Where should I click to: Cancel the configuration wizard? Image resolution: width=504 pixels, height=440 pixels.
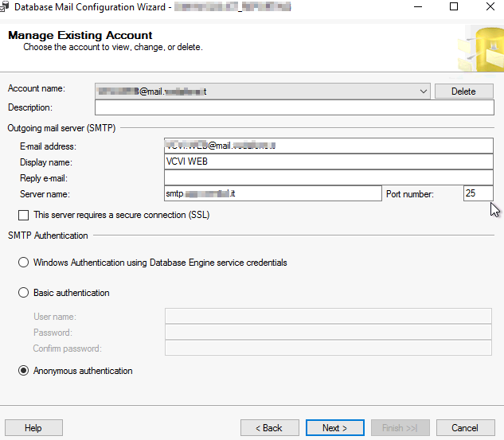tap(466, 428)
